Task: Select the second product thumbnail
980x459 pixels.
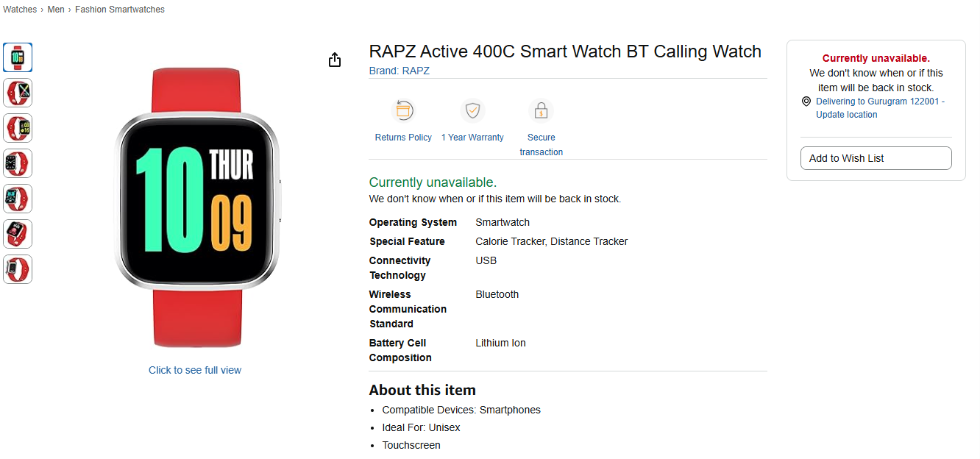Action: pos(18,93)
